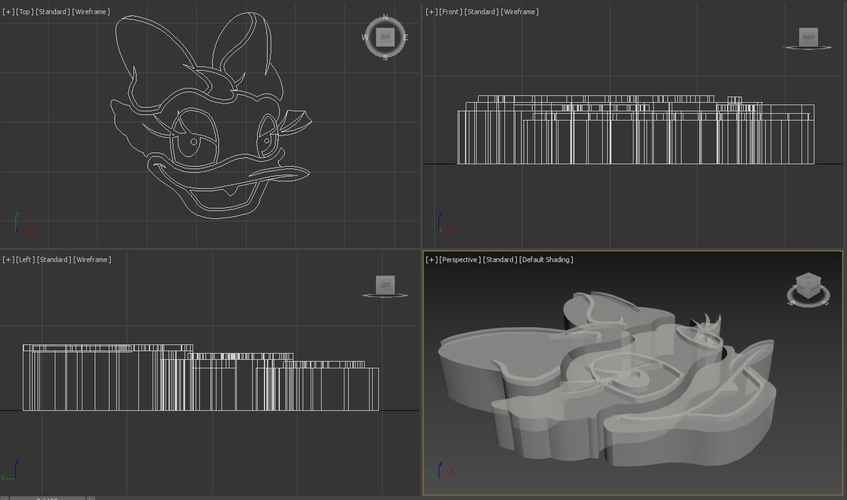Open the [Top] view label menu
Screen dimensions: 847x500
coord(25,11)
